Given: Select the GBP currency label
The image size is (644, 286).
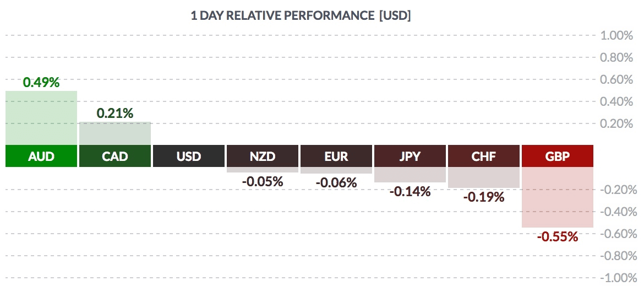Looking at the screenshot, I should click(558, 156).
